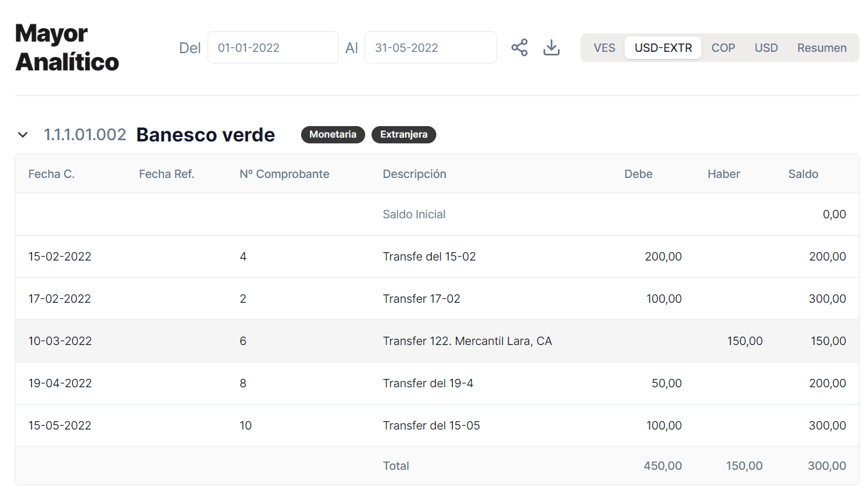Collapse the Banesco verde account section

click(x=23, y=134)
